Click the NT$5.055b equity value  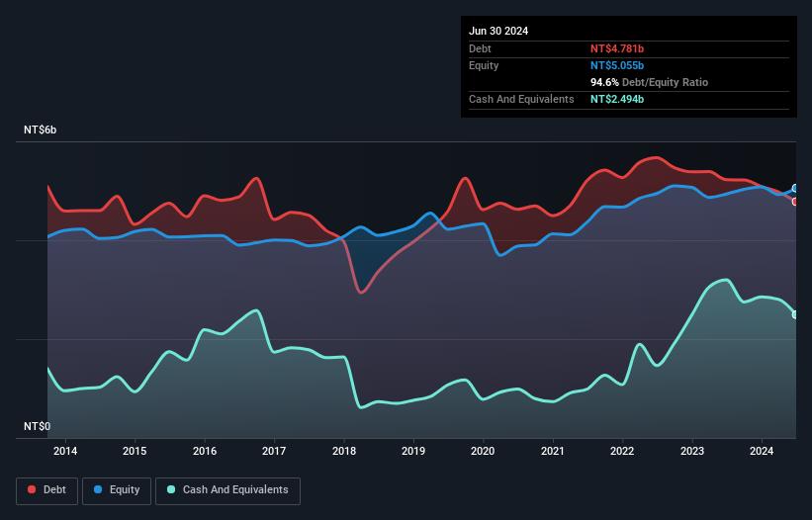(x=617, y=65)
